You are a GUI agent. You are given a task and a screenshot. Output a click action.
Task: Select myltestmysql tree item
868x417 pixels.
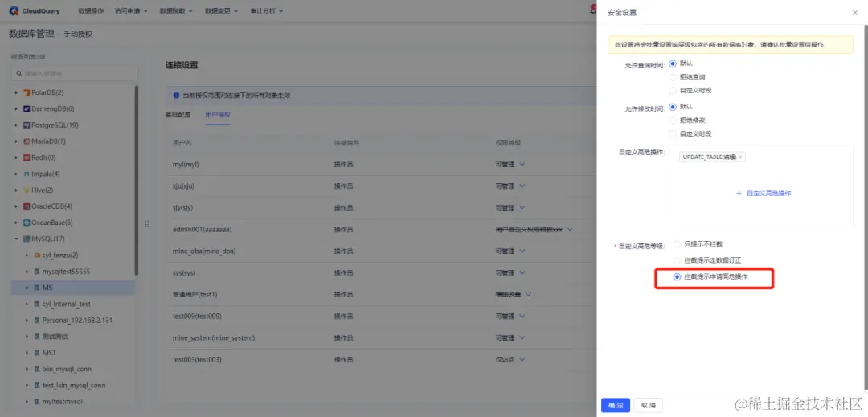63,402
